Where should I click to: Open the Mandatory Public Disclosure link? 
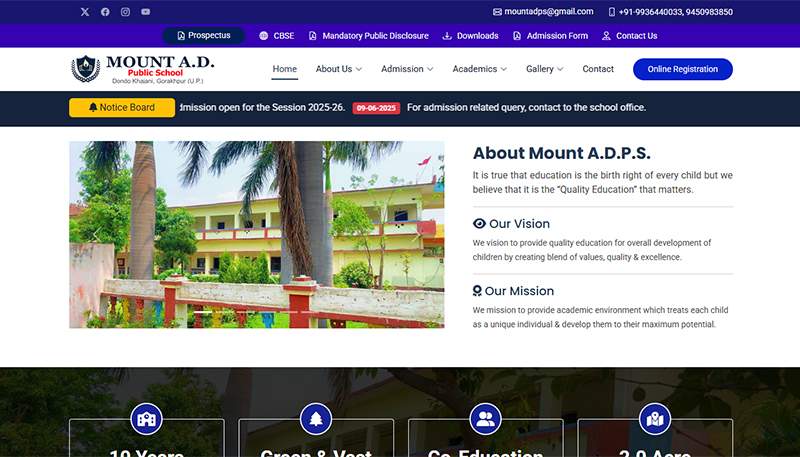[368, 36]
